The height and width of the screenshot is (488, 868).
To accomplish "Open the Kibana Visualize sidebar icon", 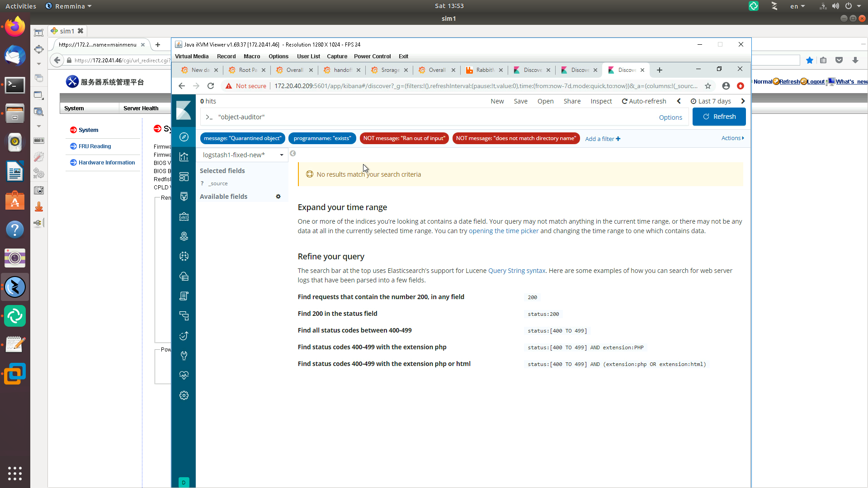I will tap(184, 157).
